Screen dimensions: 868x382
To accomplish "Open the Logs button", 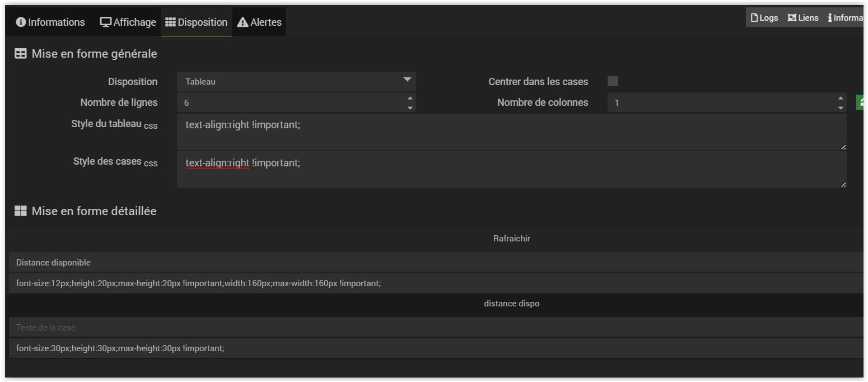I will (764, 18).
